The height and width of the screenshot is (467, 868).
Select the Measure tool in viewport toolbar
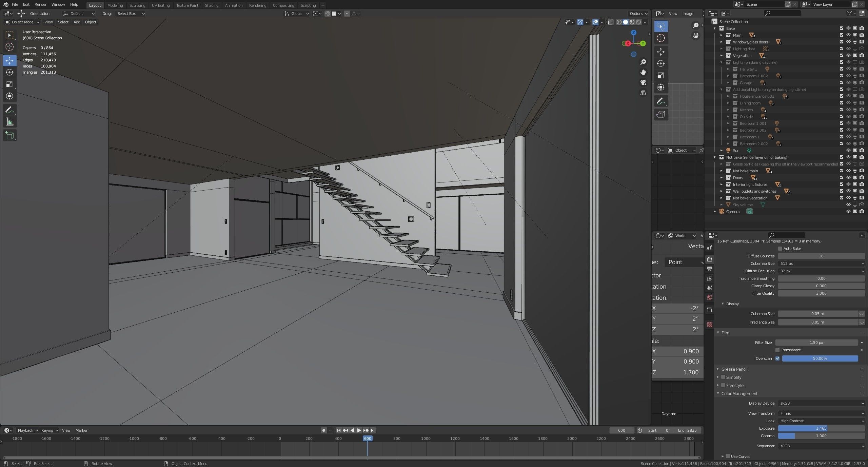(9, 122)
